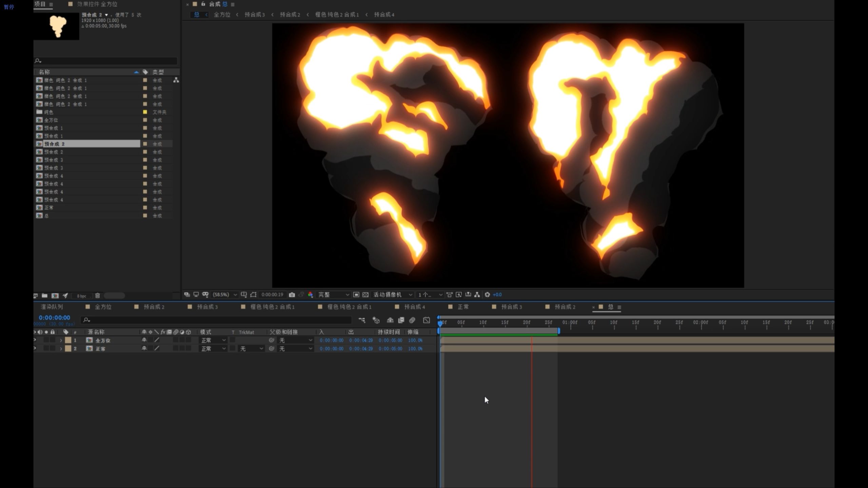Click the Fast Previews lightning icon
This screenshot has height=488, width=868.
pyautogui.click(x=459, y=294)
